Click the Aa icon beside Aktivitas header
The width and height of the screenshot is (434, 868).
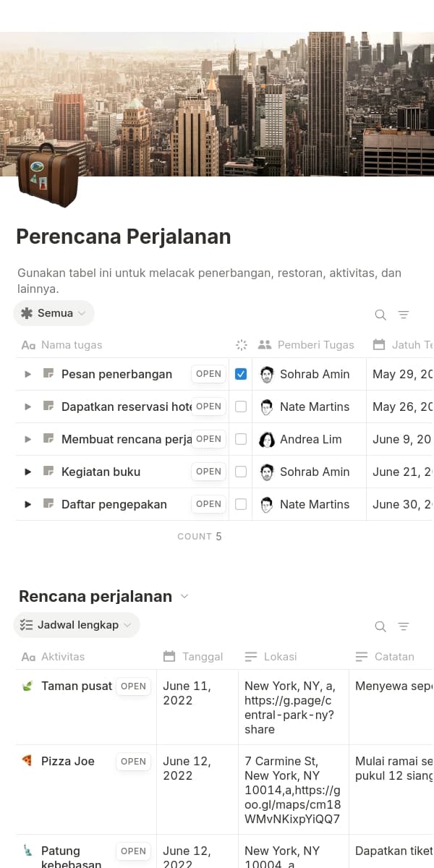pyautogui.click(x=27, y=657)
